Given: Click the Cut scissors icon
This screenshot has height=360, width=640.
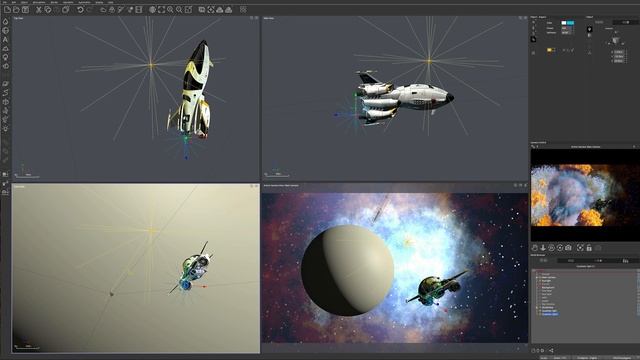Looking at the screenshot, I should click(x=39, y=9).
